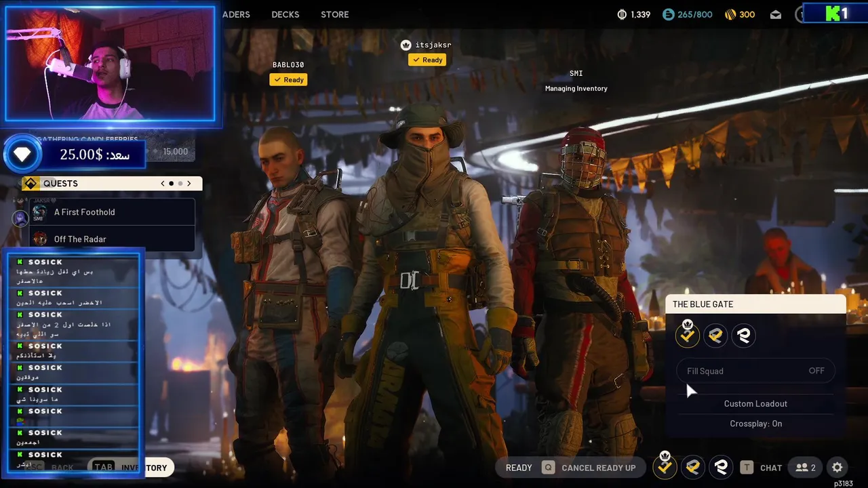
Task: Click CANCEL READY UP button
Action: pos(599,468)
